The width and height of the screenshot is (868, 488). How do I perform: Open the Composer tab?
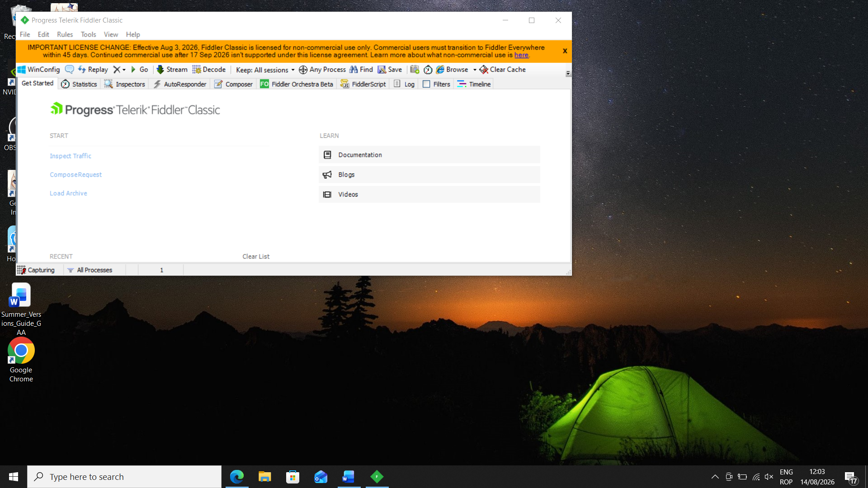[233, 84]
